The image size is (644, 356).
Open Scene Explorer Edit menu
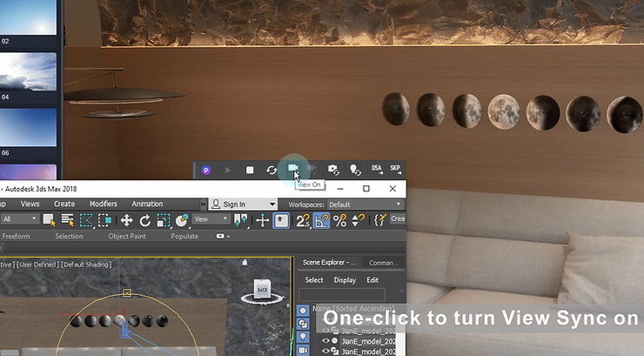pos(372,280)
